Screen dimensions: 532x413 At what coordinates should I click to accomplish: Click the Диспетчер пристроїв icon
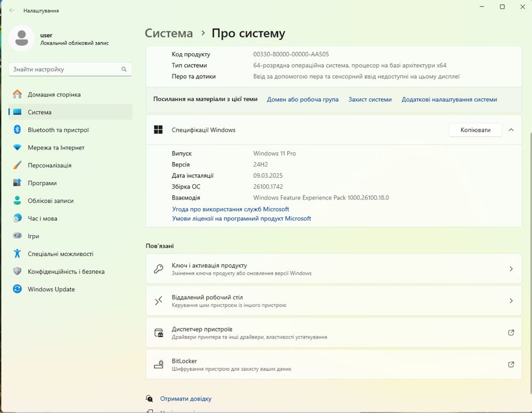click(159, 333)
